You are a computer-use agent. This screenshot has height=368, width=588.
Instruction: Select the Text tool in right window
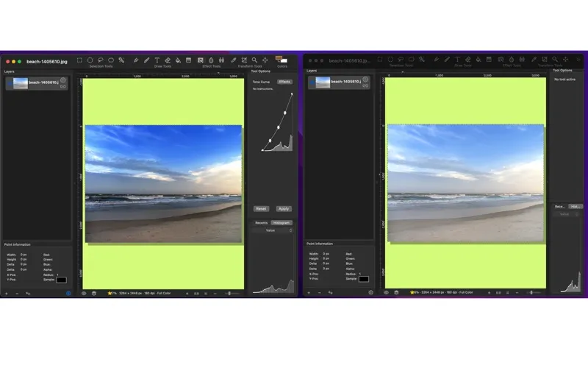point(457,60)
